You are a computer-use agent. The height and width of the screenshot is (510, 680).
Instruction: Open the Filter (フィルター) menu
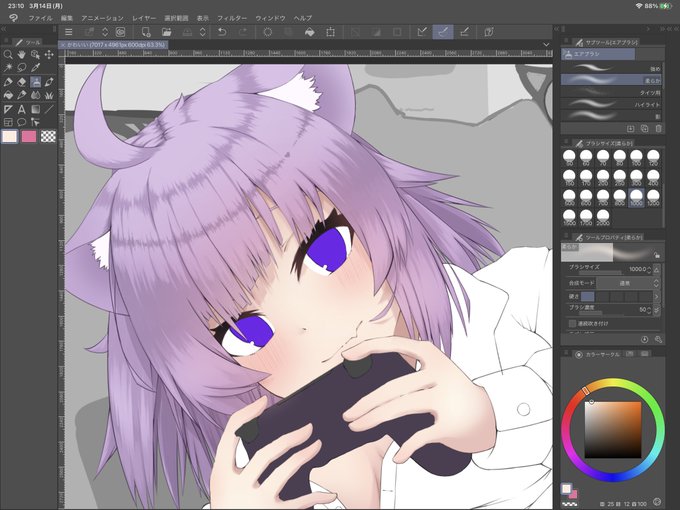tap(232, 18)
